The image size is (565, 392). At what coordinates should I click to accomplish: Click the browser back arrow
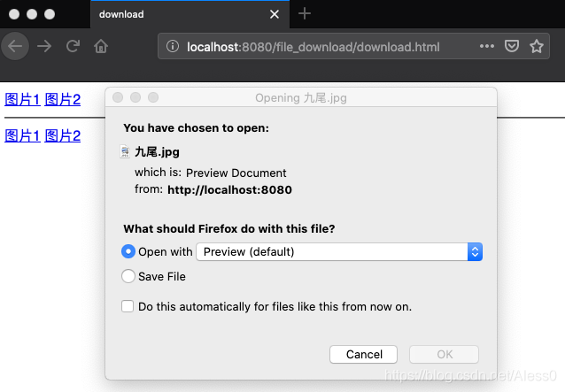click(16, 46)
